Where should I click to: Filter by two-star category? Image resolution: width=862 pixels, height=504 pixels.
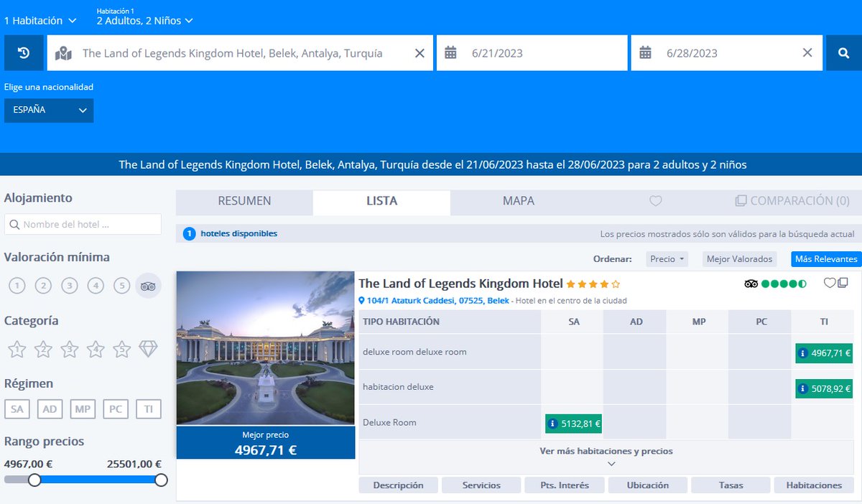(x=43, y=350)
